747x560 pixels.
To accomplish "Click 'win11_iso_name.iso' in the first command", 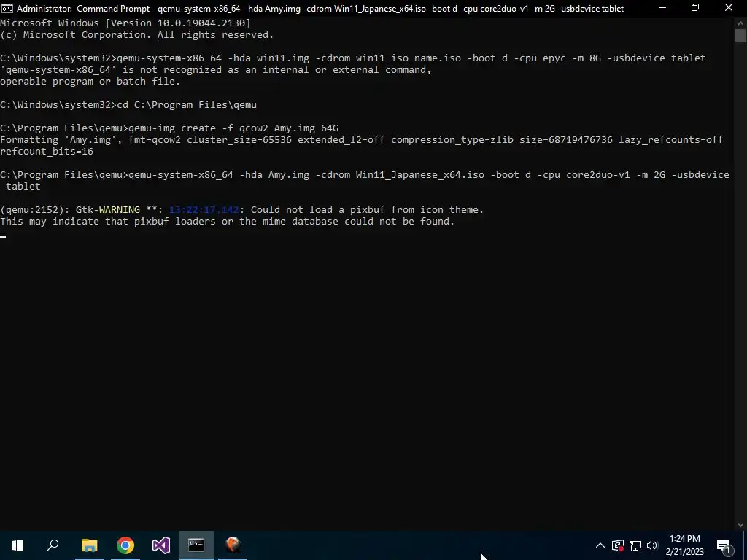I will tap(409, 58).
